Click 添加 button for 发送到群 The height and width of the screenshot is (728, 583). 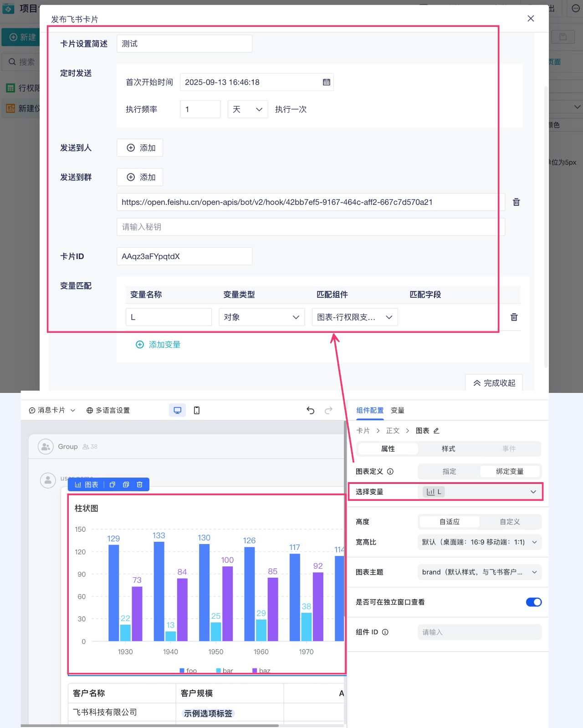140,177
